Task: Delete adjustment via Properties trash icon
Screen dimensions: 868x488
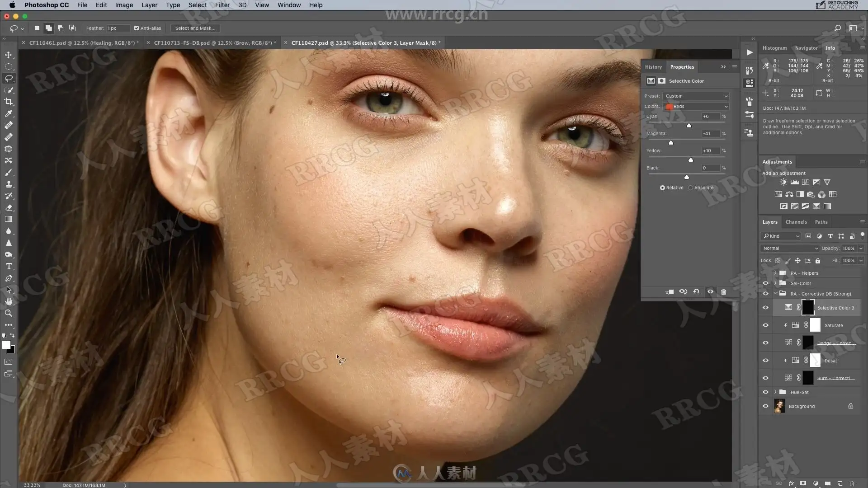Action: click(x=723, y=292)
